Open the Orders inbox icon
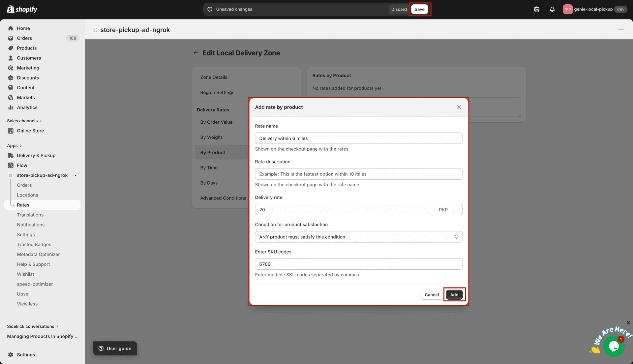Screen dimensions: 633x364 pos(11,38)
